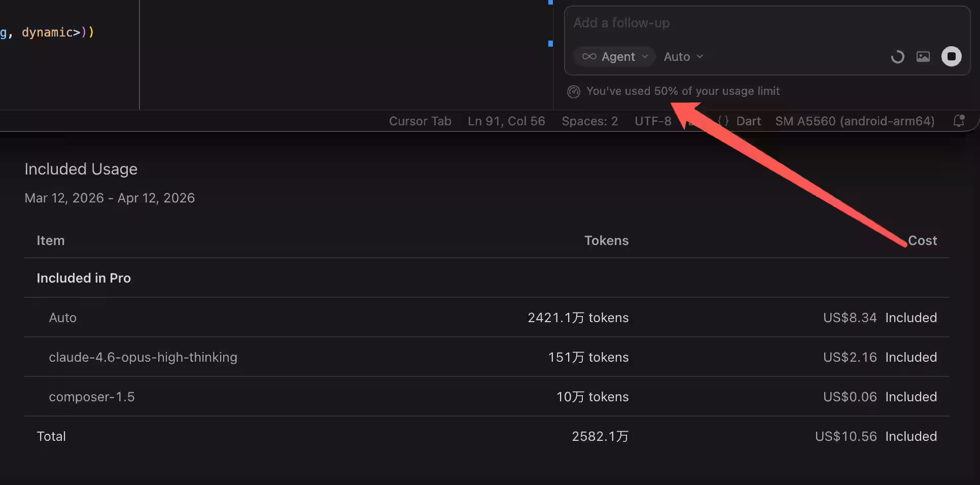Screen dimensions: 980x485
Task: Click the usage limit message text
Action: (682, 91)
